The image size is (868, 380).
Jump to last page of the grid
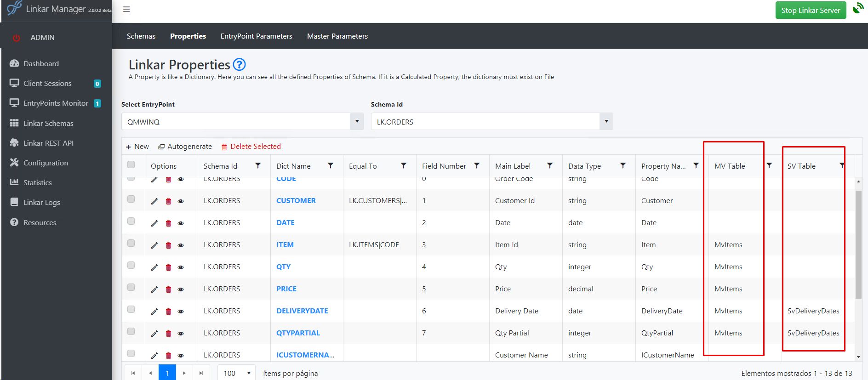coord(201,373)
